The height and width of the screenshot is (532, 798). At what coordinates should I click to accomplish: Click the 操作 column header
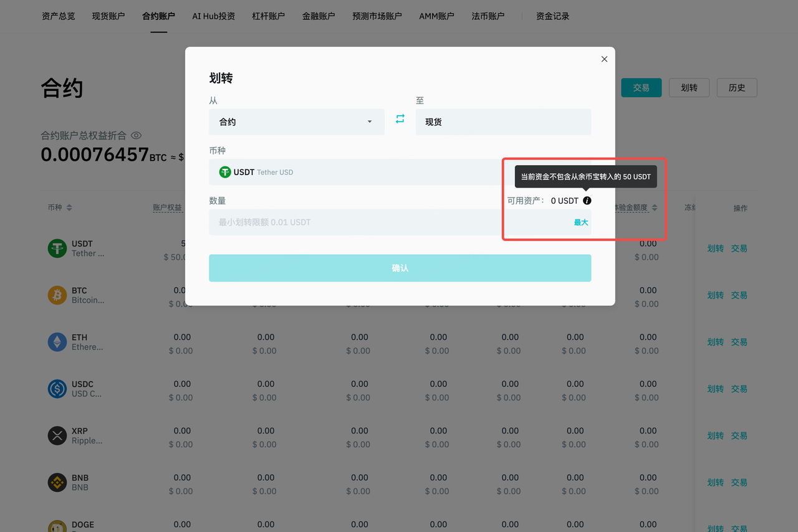740,208
